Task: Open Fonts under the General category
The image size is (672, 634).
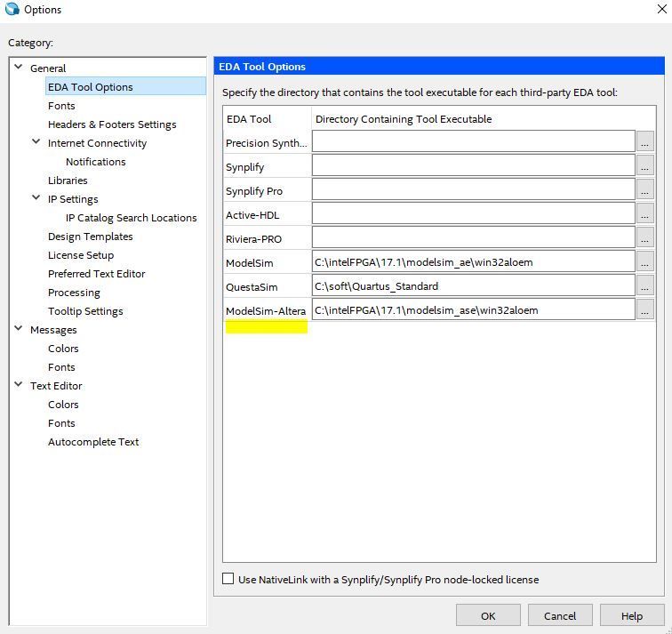Action: click(x=61, y=106)
